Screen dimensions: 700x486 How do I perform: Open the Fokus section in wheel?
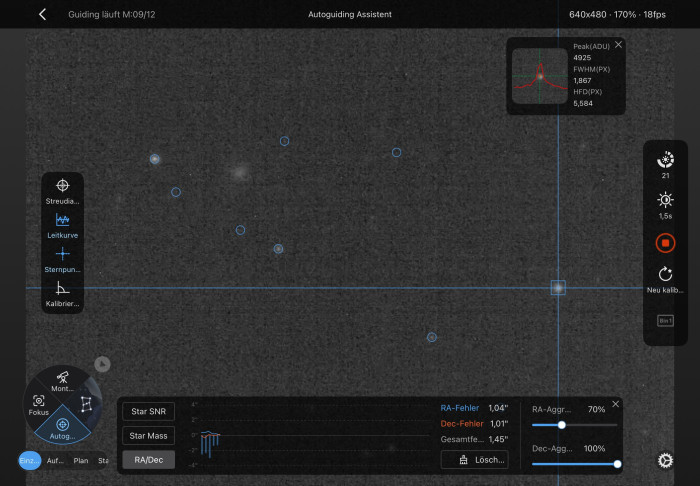pos(38,405)
